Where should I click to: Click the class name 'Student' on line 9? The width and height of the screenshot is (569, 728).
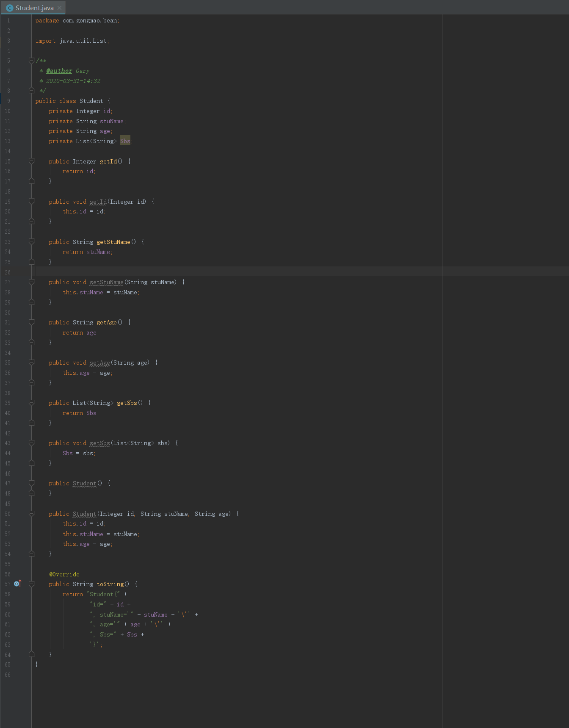91,101
